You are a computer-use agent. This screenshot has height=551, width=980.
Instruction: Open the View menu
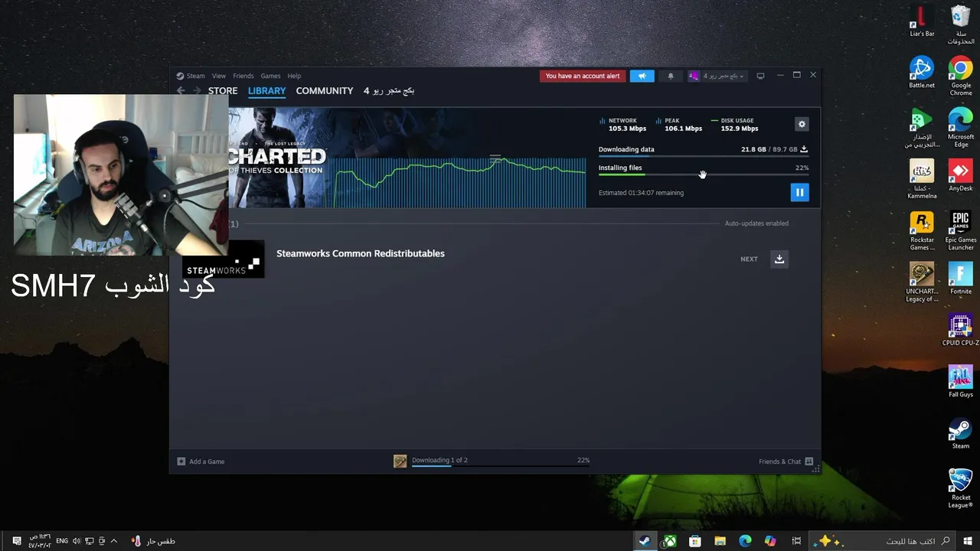(x=219, y=76)
